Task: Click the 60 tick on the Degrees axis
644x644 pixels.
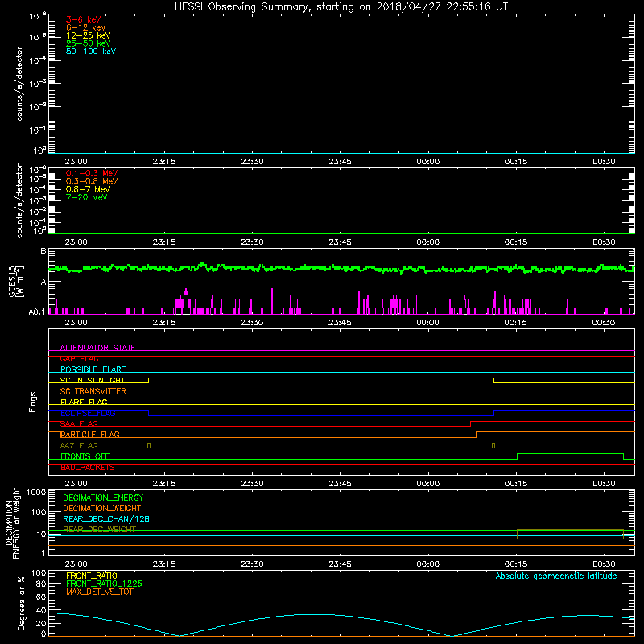Action: (41, 597)
